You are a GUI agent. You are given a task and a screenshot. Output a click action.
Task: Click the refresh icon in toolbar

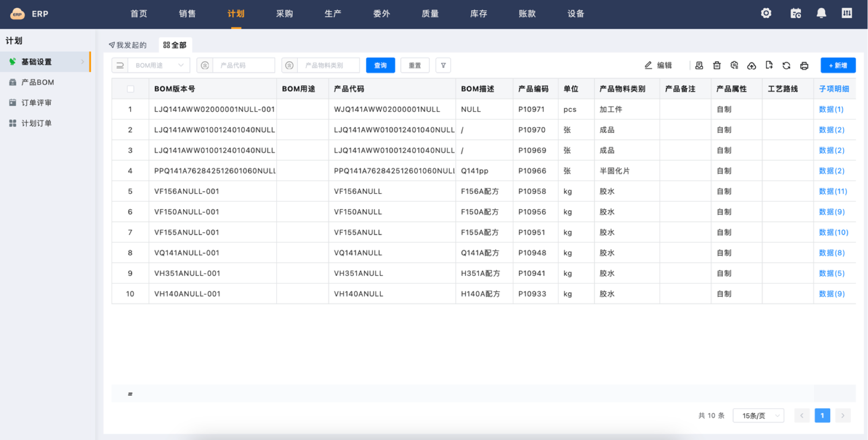coord(786,66)
